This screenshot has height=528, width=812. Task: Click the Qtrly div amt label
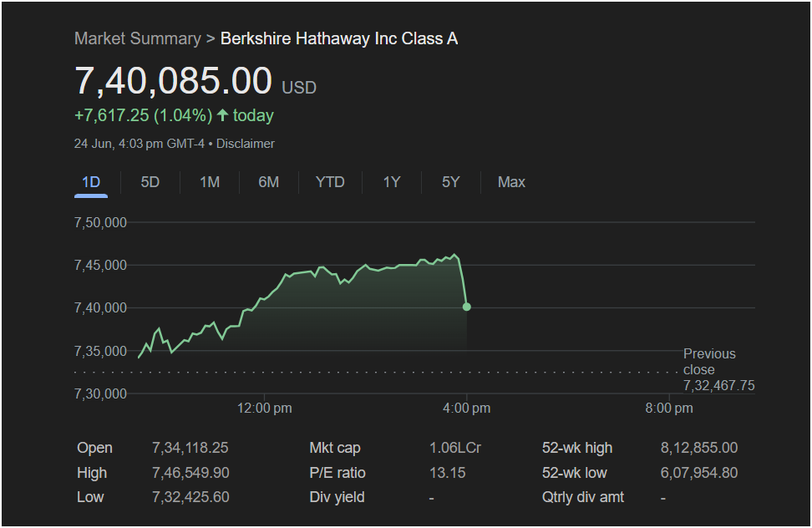pos(583,497)
